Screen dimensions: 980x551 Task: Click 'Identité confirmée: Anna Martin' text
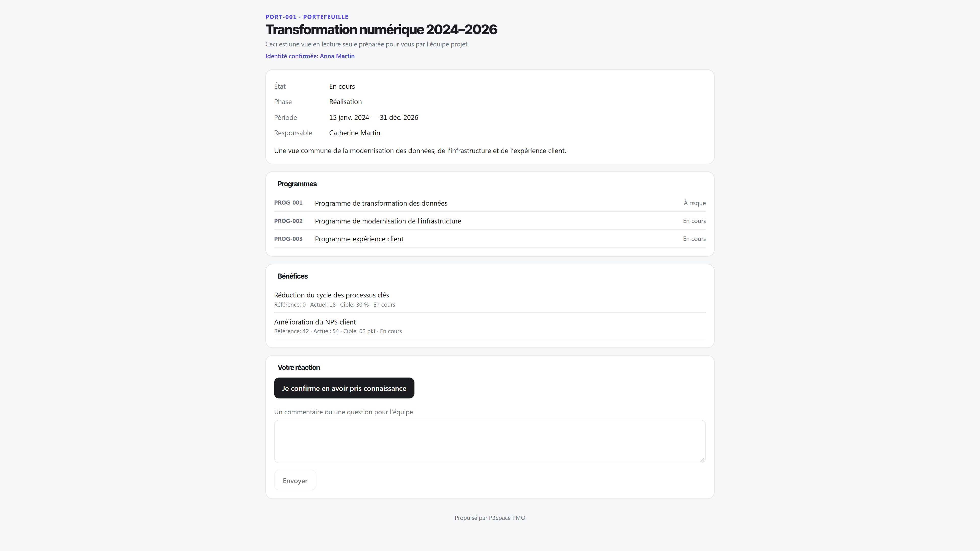[x=310, y=56]
